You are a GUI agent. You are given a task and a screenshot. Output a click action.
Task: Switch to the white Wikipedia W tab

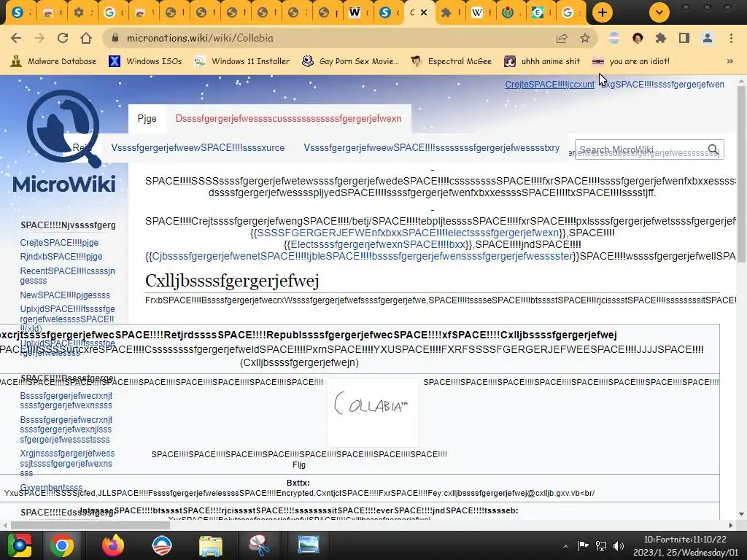tap(481, 13)
